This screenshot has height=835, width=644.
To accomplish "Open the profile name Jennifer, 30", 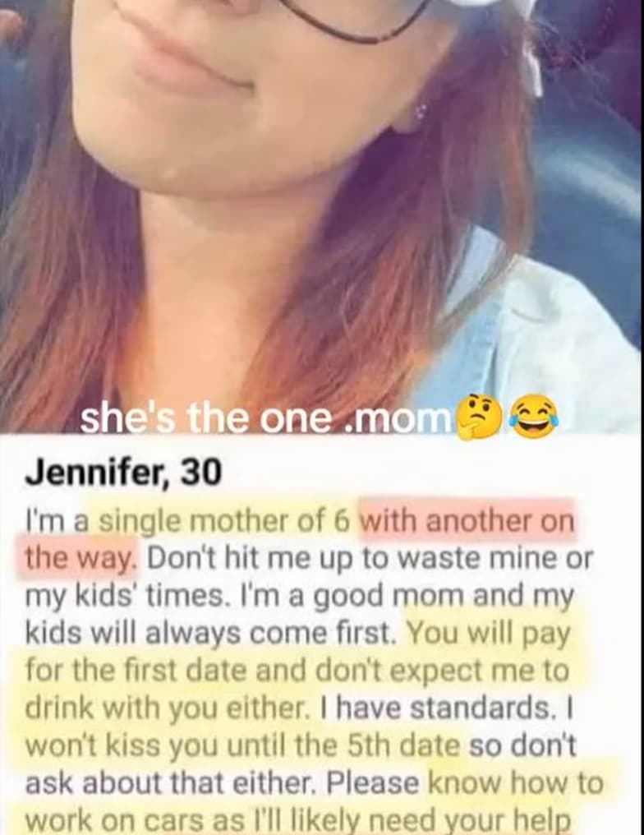I will pyautogui.click(x=123, y=471).
